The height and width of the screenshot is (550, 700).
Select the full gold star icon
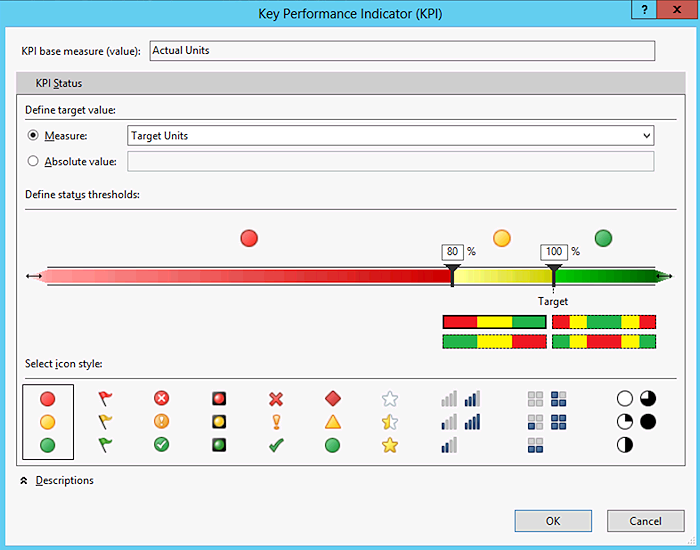pos(390,445)
